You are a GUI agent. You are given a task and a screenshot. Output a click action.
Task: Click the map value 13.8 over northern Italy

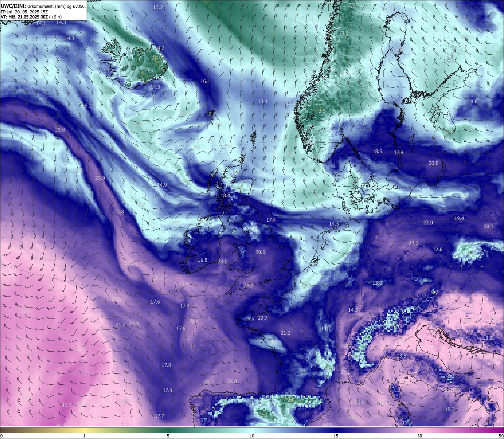pos(401,356)
